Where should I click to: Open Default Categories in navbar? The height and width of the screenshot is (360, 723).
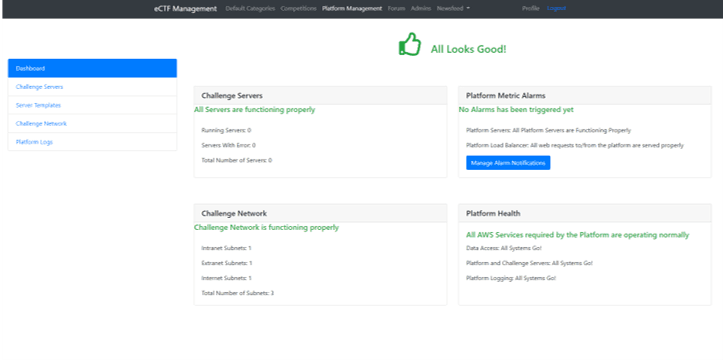pyautogui.click(x=250, y=8)
